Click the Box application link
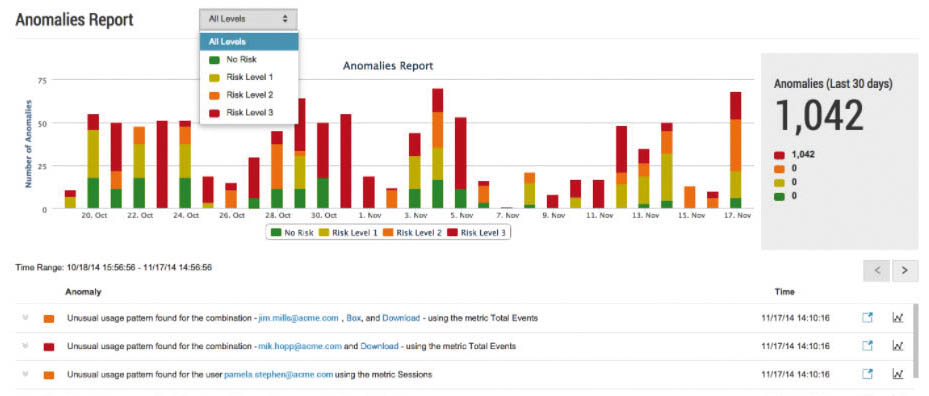Screen dimensions: 929x396 (x=354, y=318)
